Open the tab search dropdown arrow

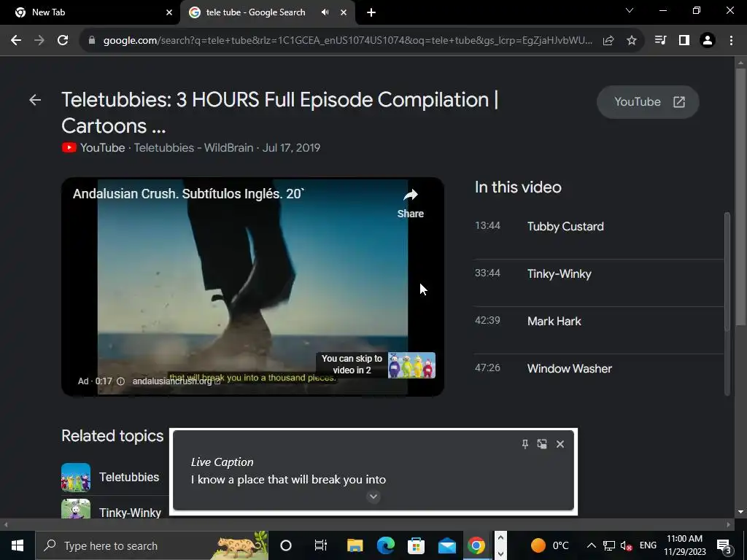630,10
